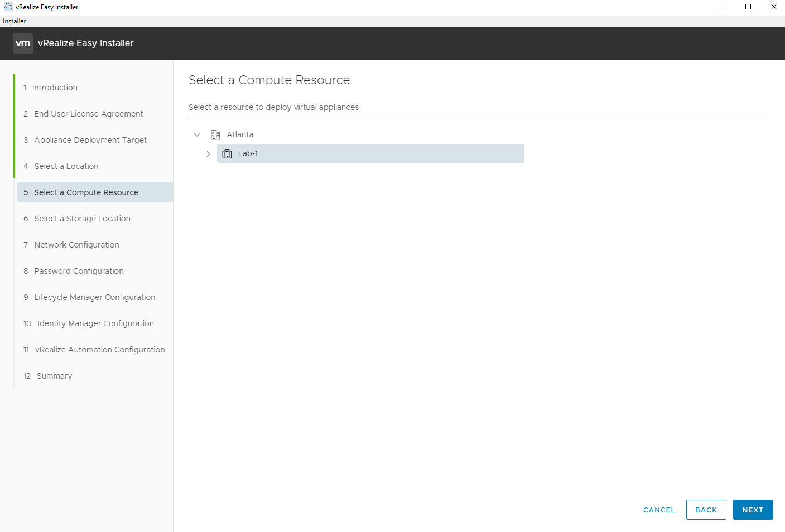
Task: Click the vRealize Easy Installer header title
Action: click(x=86, y=43)
